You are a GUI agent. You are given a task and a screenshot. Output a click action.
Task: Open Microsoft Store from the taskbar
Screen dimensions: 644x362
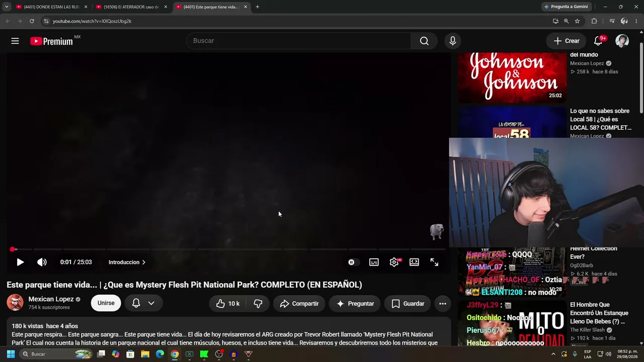[x=130, y=354]
